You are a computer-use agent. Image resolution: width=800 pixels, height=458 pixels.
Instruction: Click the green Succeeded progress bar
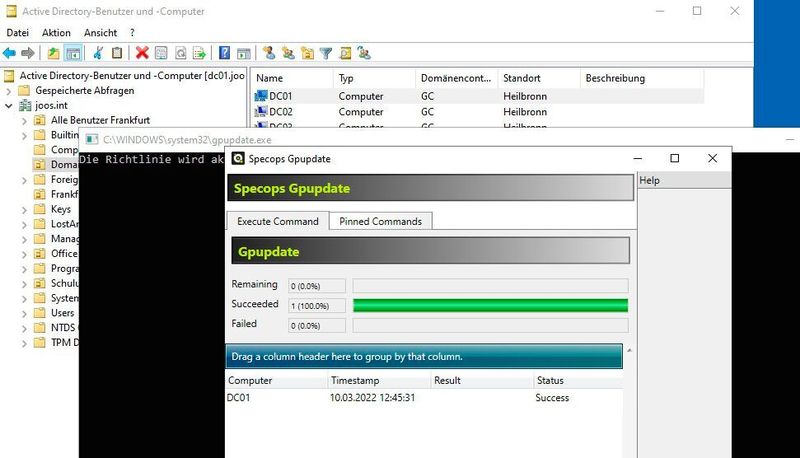(490, 305)
